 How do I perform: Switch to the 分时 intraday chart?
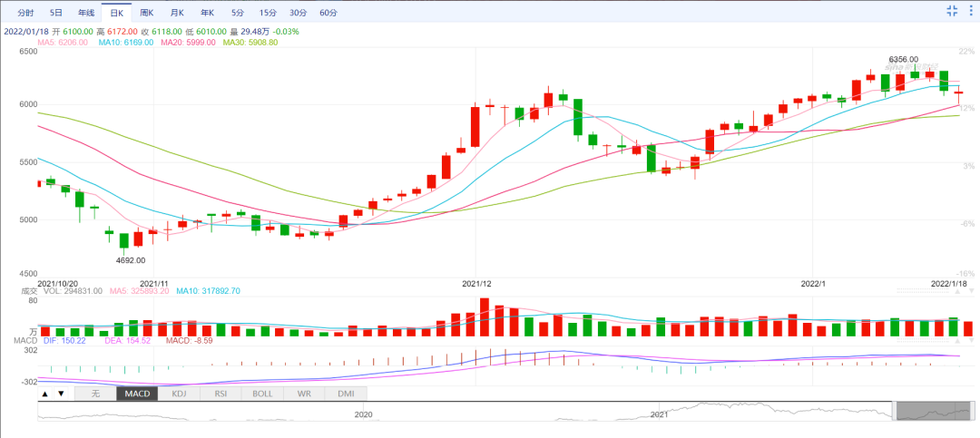pos(26,13)
